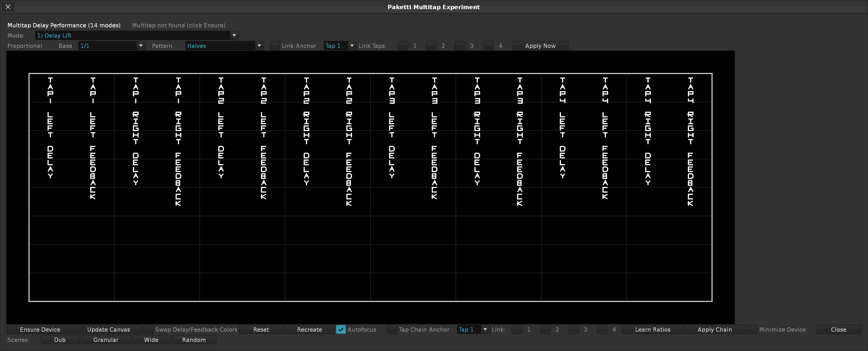868x351 pixels.
Task: Toggle bottom Link checkbox 2
Action: click(545, 329)
